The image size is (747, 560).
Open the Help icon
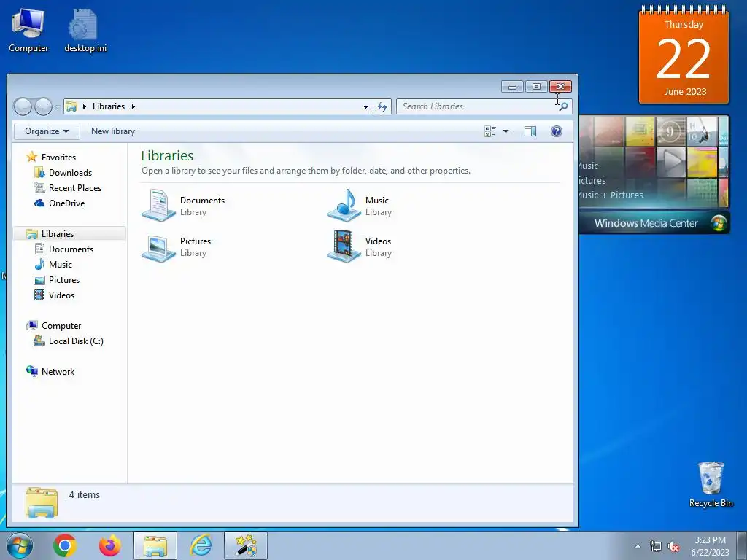pyautogui.click(x=556, y=131)
